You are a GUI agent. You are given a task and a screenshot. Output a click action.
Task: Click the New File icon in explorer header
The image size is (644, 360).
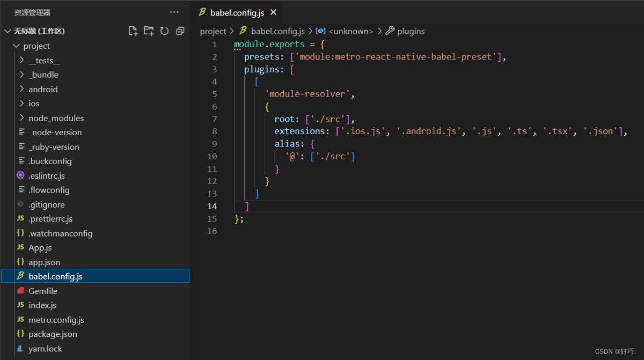pos(133,31)
